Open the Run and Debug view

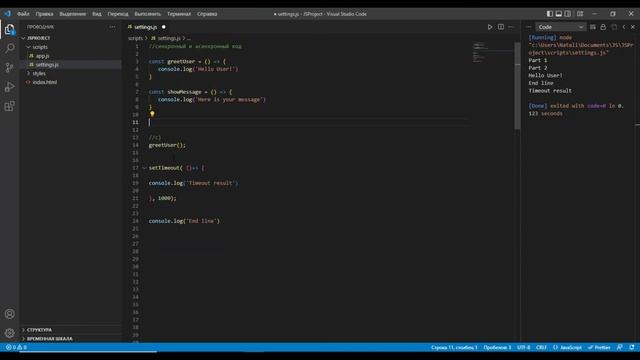click(x=9, y=87)
